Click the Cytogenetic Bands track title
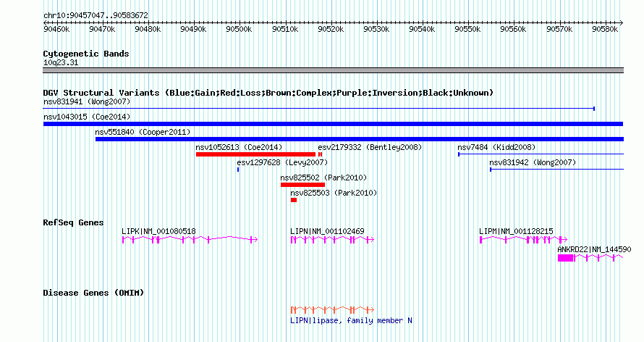644x342 pixels. (x=86, y=54)
